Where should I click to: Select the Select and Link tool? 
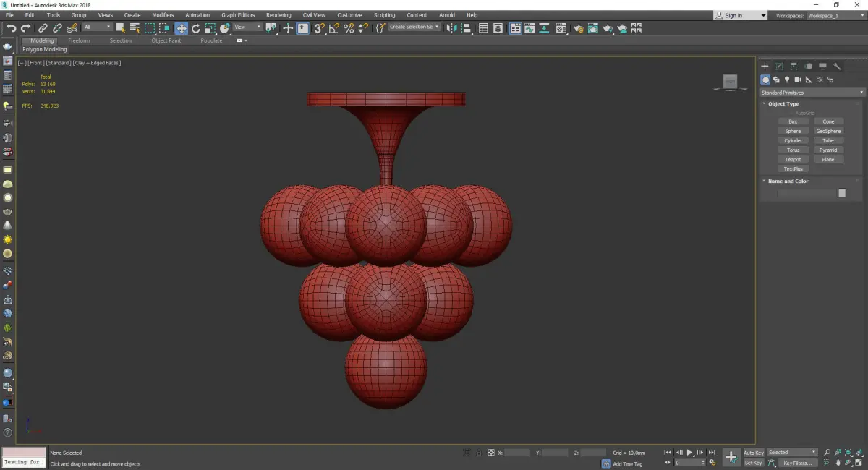point(43,28)
